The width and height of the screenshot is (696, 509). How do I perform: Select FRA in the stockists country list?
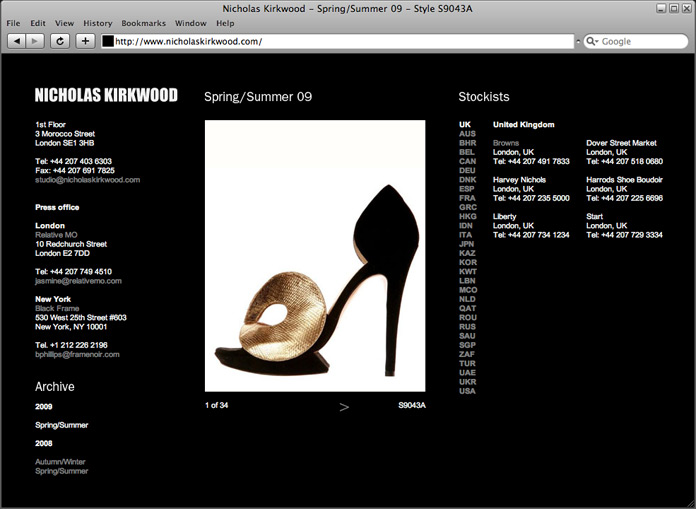click(467, 198)
